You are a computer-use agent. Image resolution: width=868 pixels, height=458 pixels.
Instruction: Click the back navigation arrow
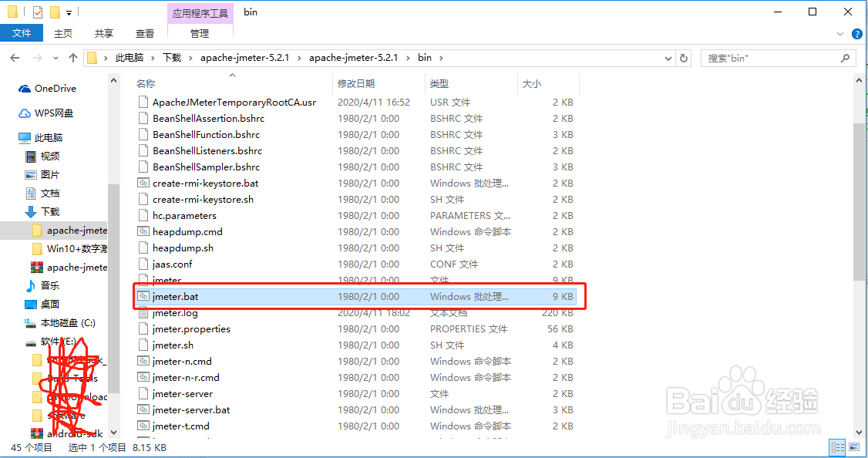[x=14, y=57]
